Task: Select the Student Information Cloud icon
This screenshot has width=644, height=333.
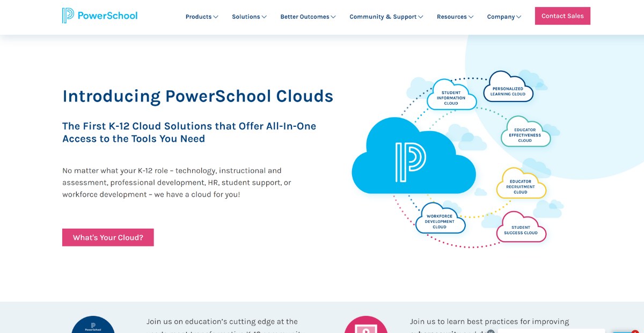Action: click(x=451, y=96)
